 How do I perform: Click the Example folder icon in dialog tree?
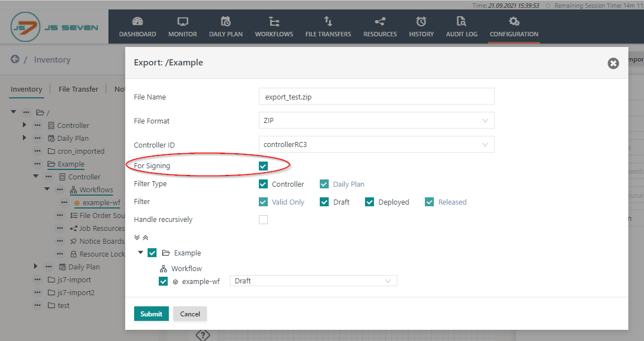pos(166,253)
